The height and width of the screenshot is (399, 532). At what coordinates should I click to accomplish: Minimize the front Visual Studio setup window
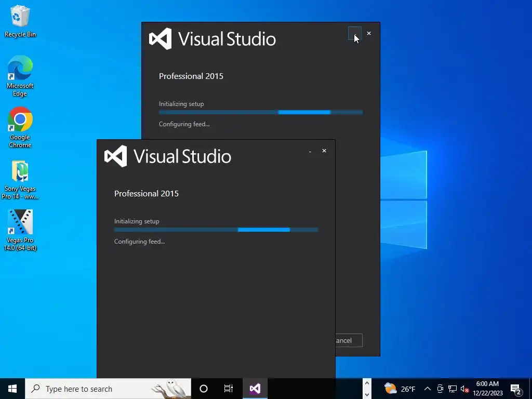[x=310, y=151]
